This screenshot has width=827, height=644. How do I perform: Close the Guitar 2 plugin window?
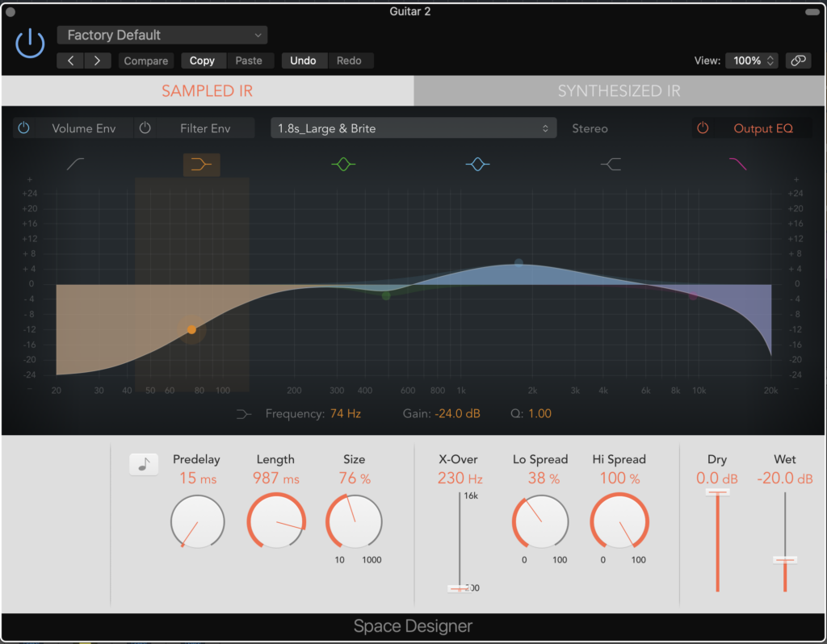point(10,11)
